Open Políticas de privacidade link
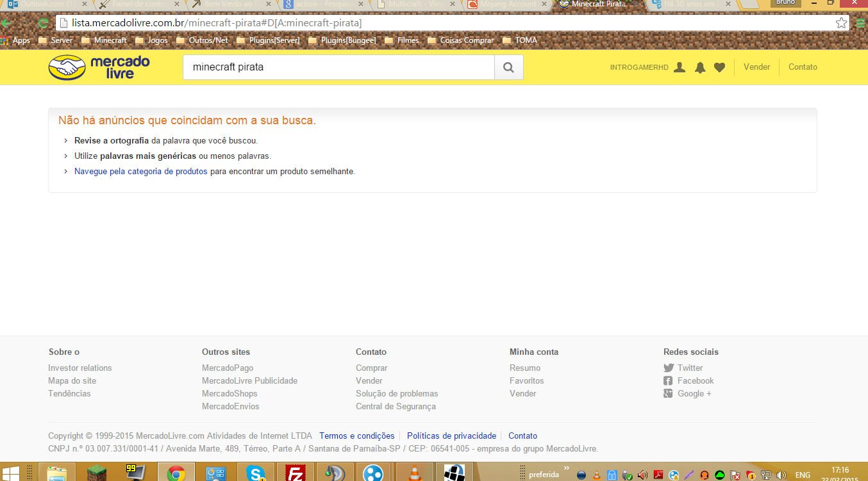This screenshot has height=481, width=868. click(451, 436)
